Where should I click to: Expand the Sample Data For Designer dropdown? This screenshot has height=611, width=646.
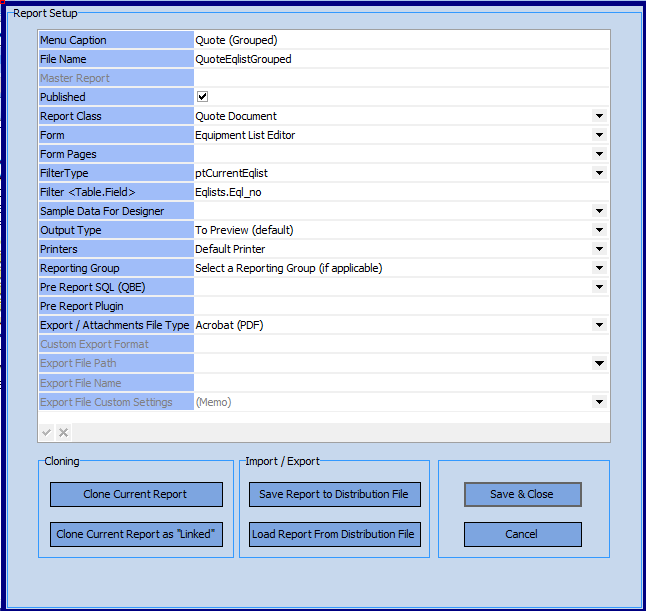599,211
